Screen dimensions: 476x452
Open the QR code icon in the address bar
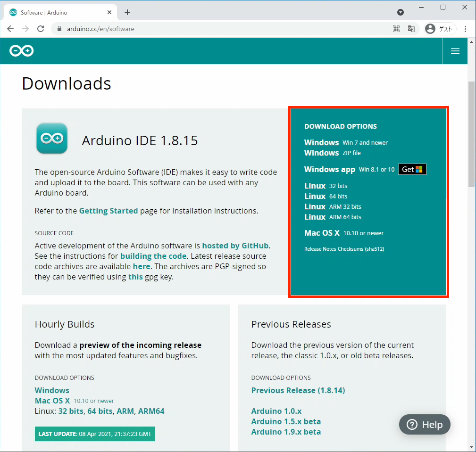click(x=396, y=29)
